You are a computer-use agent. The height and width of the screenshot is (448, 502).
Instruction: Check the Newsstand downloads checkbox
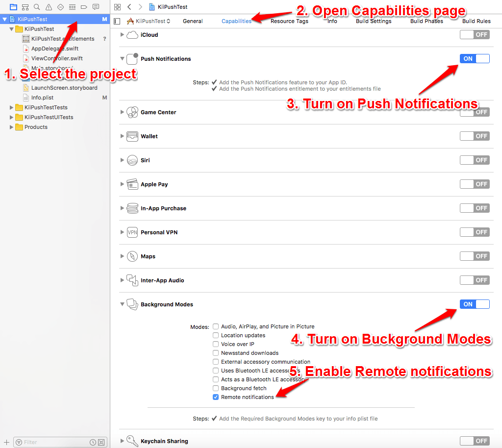pos(216,353)
